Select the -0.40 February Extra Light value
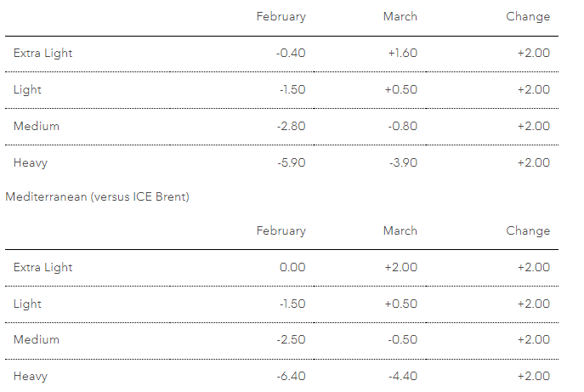 (291, 53)
